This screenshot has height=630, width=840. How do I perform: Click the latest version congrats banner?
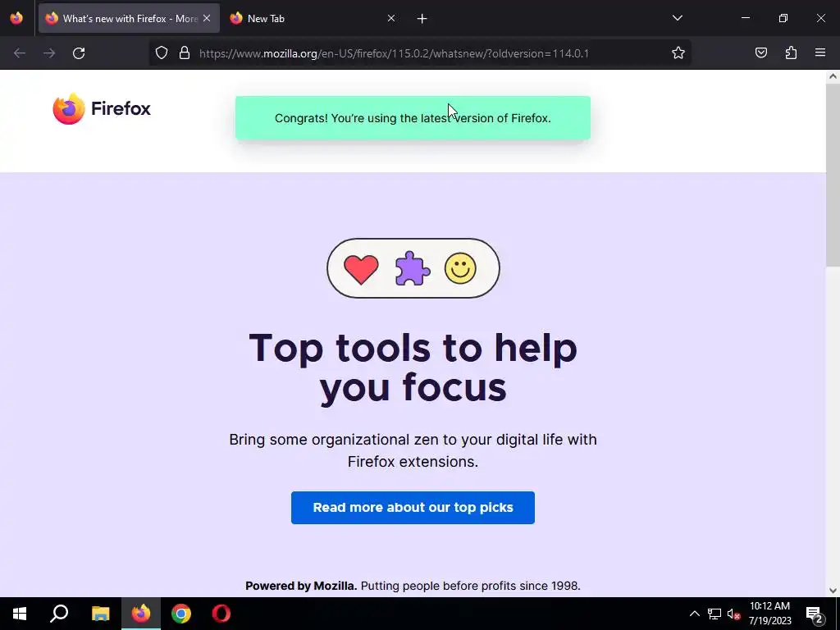click(x=413, y=118)
